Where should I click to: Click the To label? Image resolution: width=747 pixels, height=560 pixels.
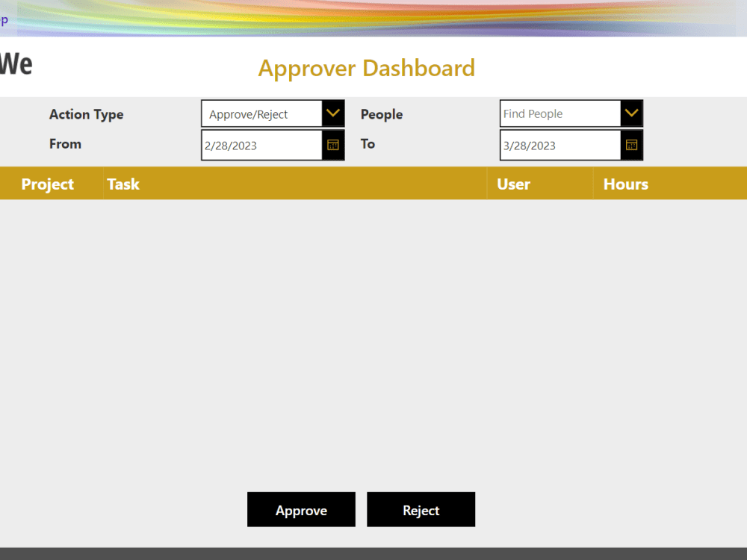coord(368,144)
